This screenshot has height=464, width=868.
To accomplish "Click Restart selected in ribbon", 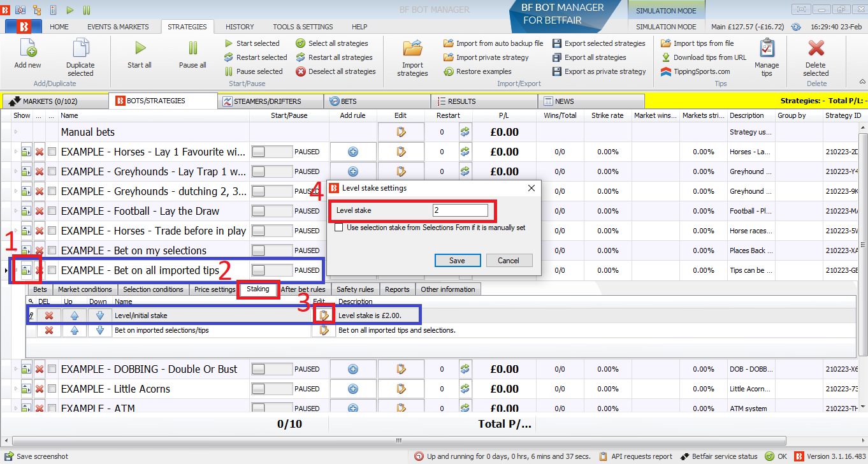I will tap(256, 57).
